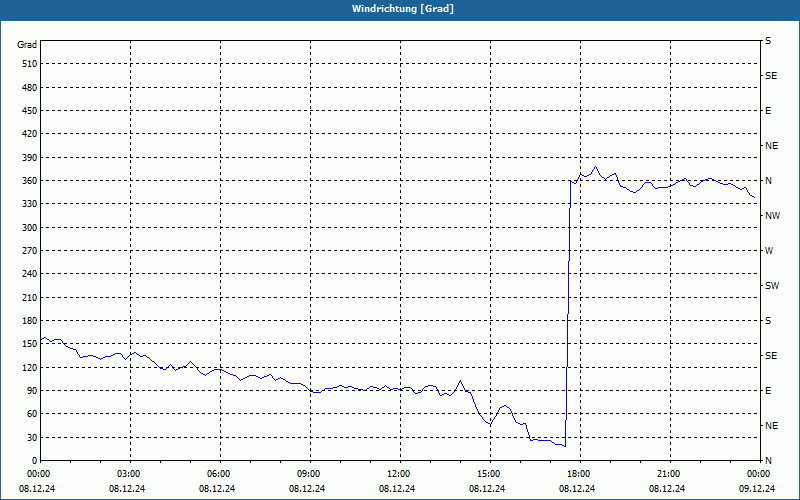Image resolution: width=800 pixels, height=500 pixels.
Task: Click the 03:00 time label
Action: [131, 473]
